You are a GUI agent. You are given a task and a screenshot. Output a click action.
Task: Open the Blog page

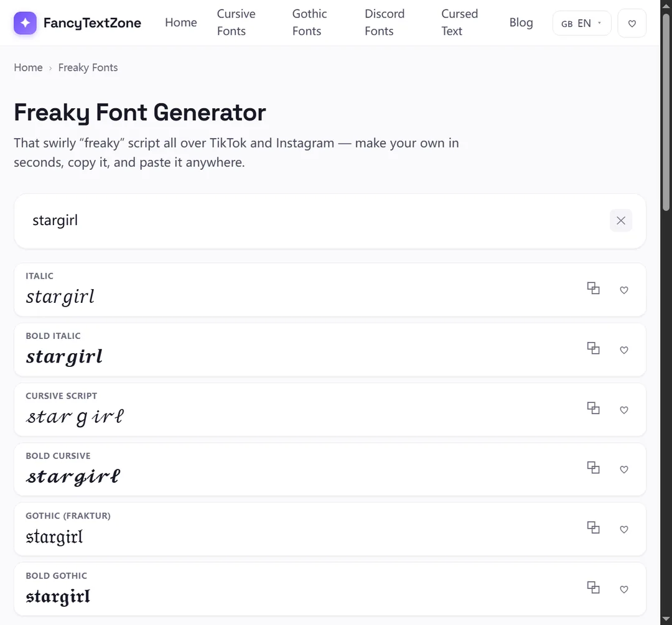pyautogui.click(x=521, y=22)
